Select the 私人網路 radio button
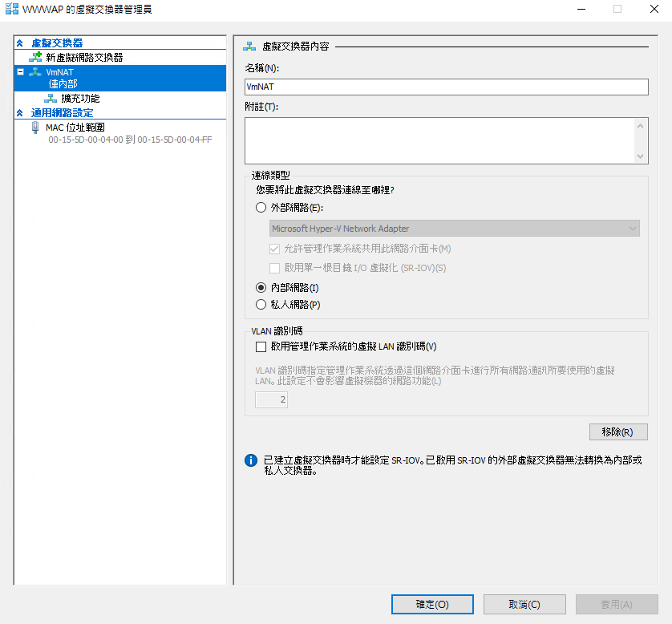This screenshot has width=672, height=624. click(261, 305)
